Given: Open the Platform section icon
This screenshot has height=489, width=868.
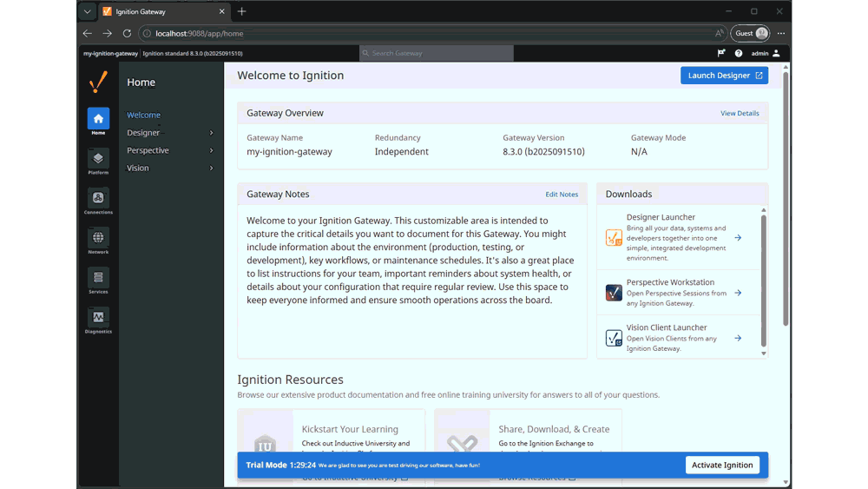Looking at the screenshot, I should (x=98, y=162).
